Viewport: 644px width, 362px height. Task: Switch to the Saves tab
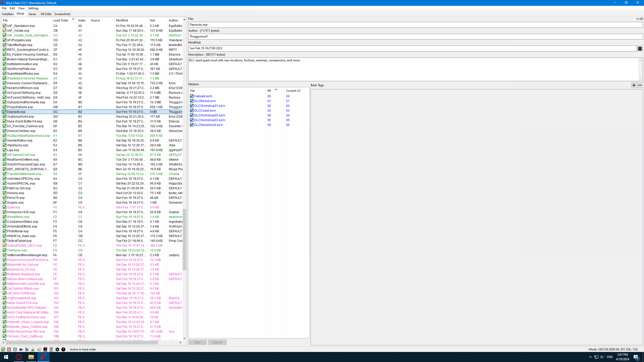(x=32, y=14)
